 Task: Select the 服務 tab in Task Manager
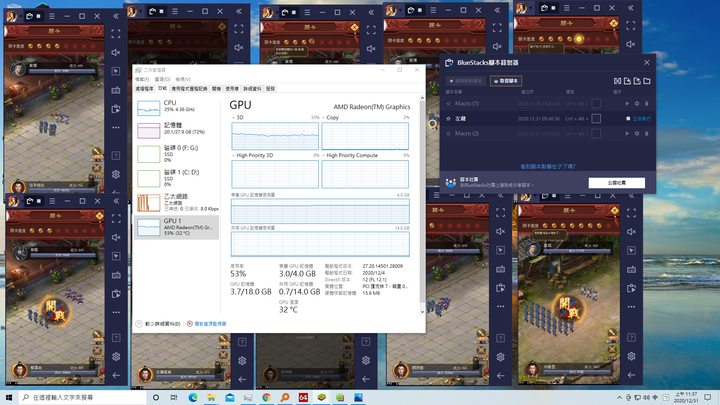coord(270,89)
